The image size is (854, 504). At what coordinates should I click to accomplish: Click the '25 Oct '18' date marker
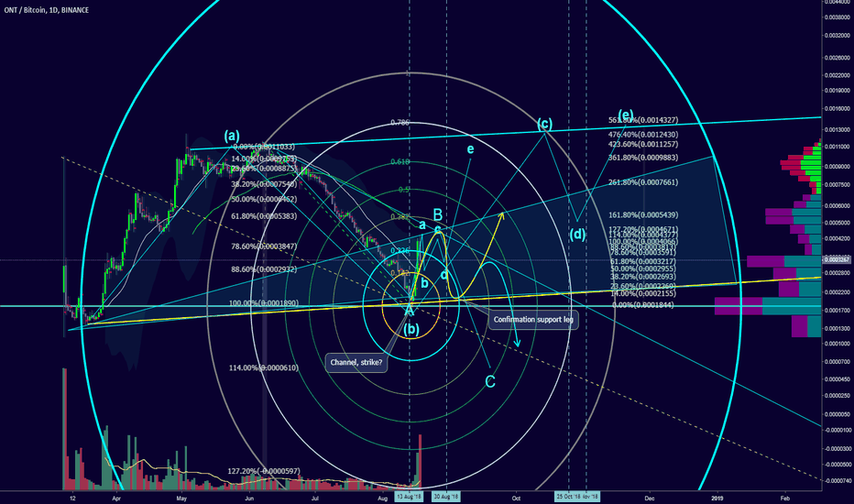[568, 497]
